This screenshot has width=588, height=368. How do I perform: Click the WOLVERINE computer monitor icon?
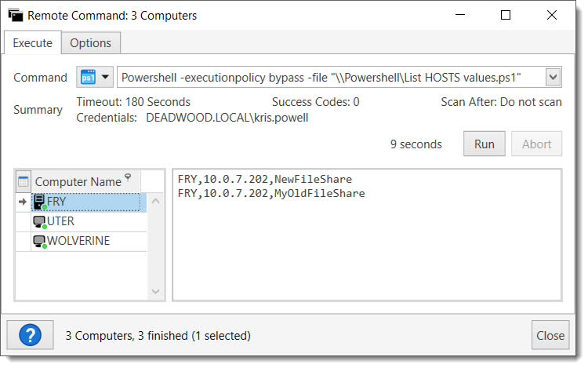tap(39, 241)
